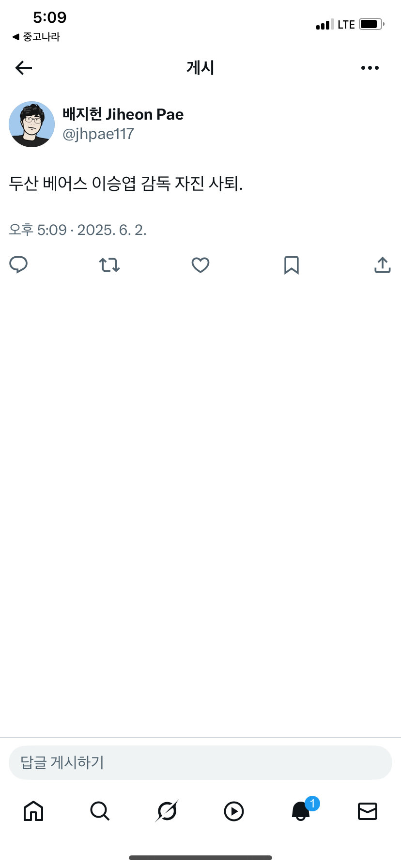Focus the 답글 게시하기 reply field
Image resolution: width=401 pixels, height=868 pixels.
(x=200, y=762)
